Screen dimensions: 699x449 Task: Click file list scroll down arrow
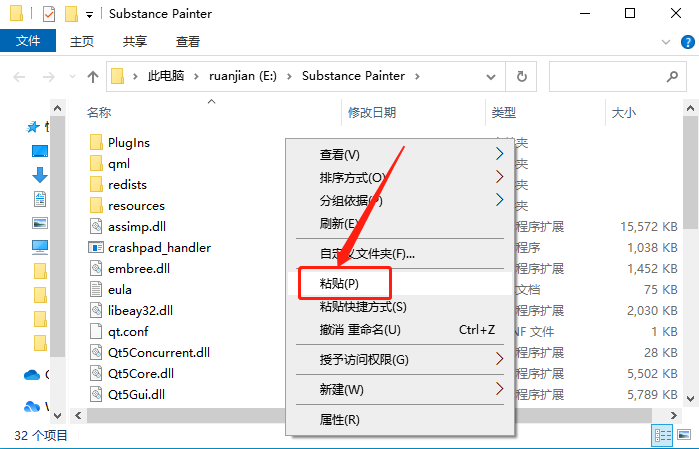(x=690, y=398)
